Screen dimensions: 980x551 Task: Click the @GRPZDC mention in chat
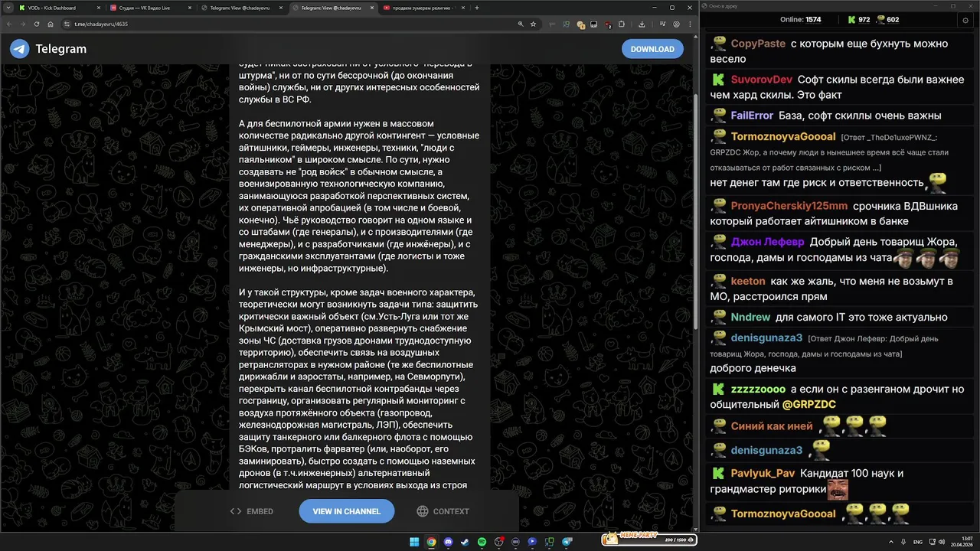(x=808, y=404)
